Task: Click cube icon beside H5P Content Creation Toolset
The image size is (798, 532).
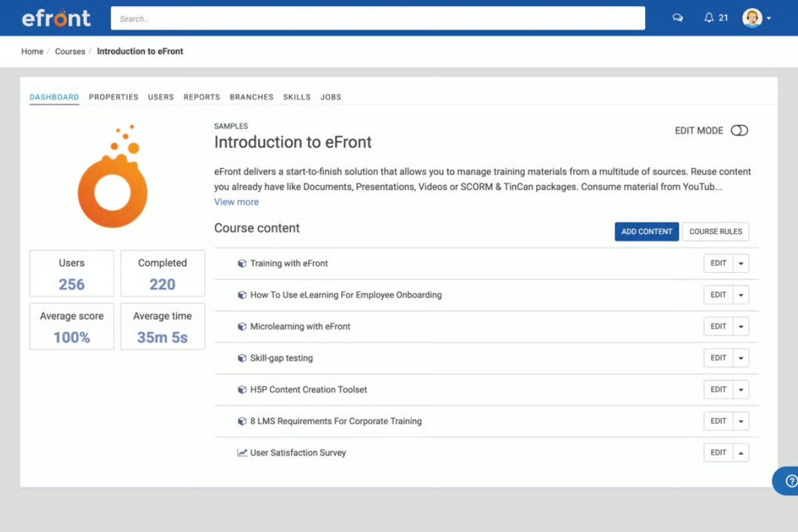Action: coord(242,390)
